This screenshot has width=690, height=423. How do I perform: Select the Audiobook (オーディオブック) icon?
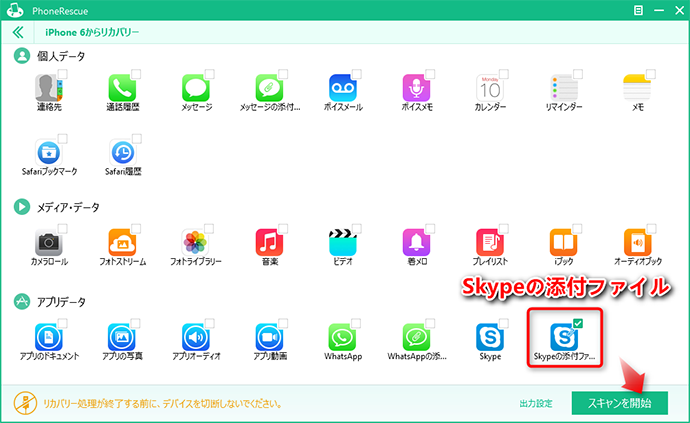pyautogui.click(x=637, y=242)
